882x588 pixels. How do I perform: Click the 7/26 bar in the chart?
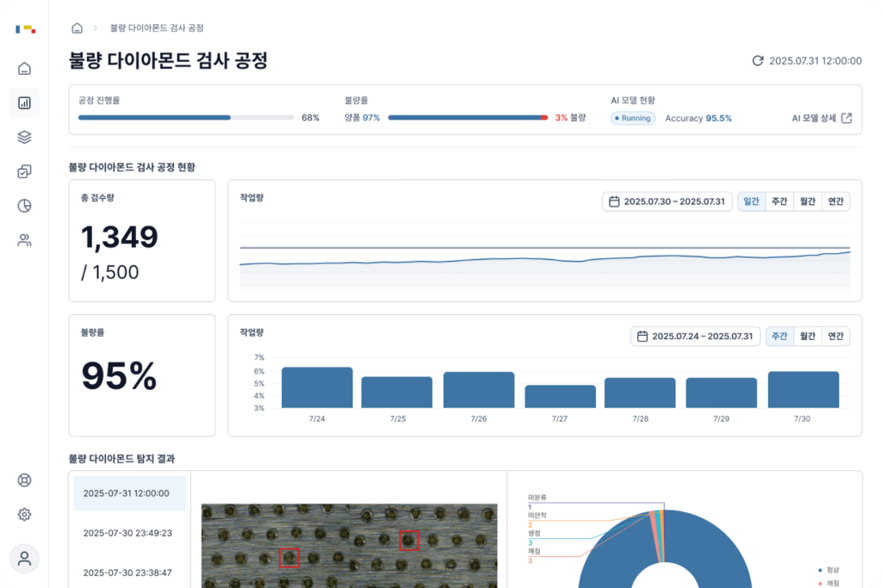tap(479, 390)
